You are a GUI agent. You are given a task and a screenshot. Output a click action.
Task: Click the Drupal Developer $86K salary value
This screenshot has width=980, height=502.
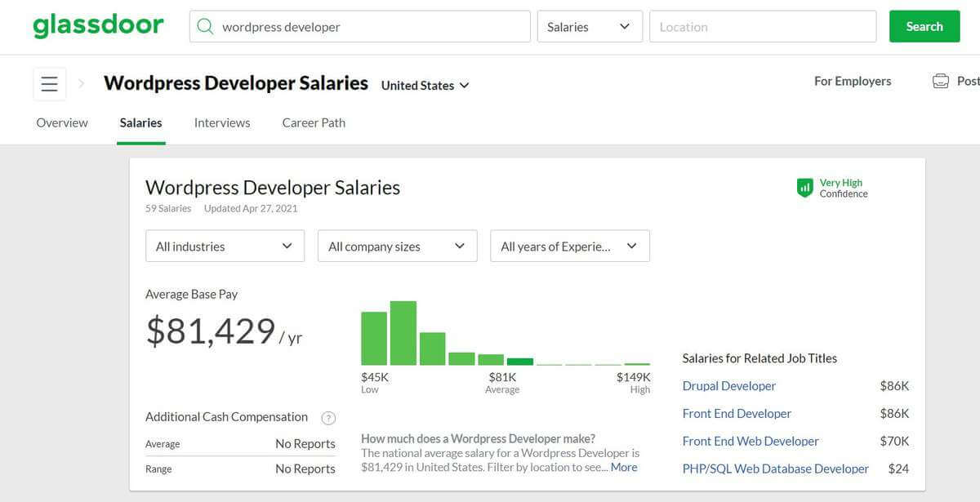894,385
